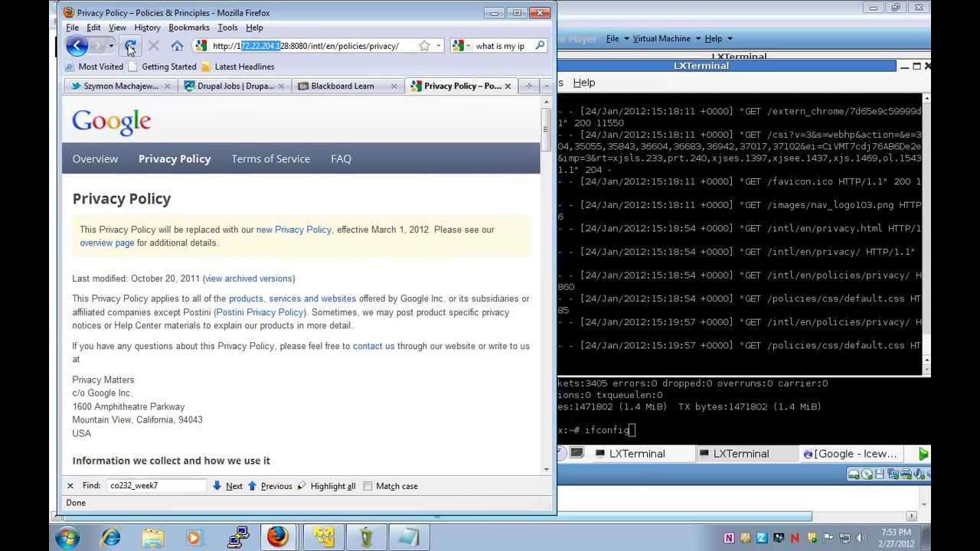Open the list all tabs dropdown

[547, 86]
